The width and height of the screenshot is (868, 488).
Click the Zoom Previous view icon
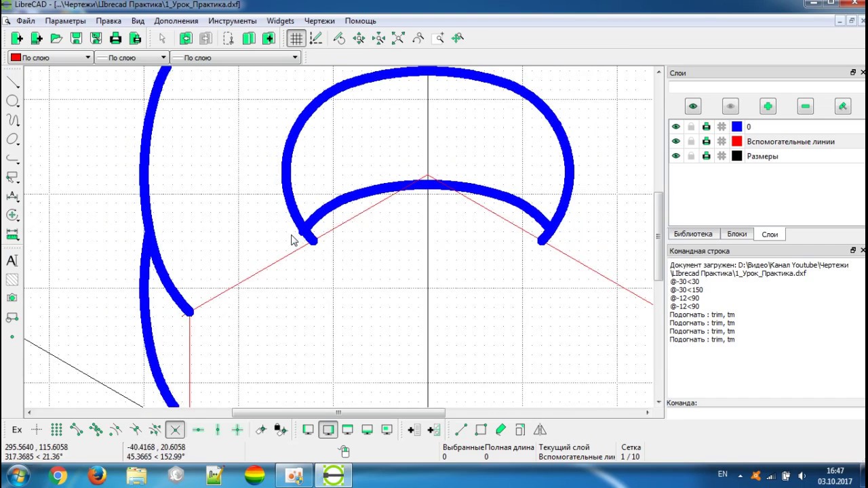(x=418, y=39)
